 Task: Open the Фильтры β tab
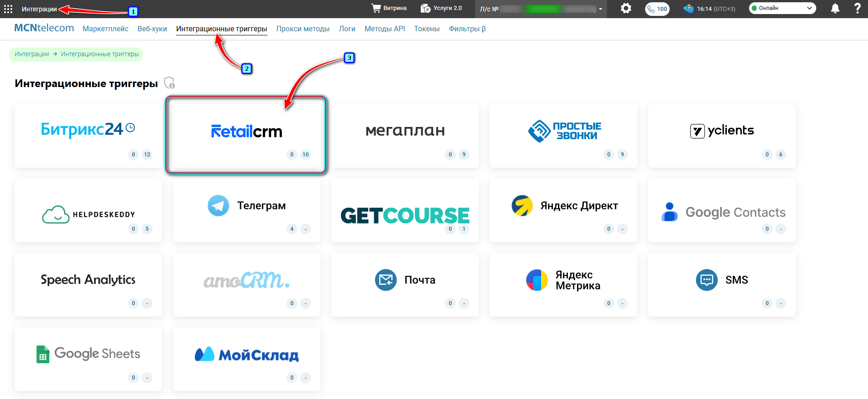(x=467, y=29)
